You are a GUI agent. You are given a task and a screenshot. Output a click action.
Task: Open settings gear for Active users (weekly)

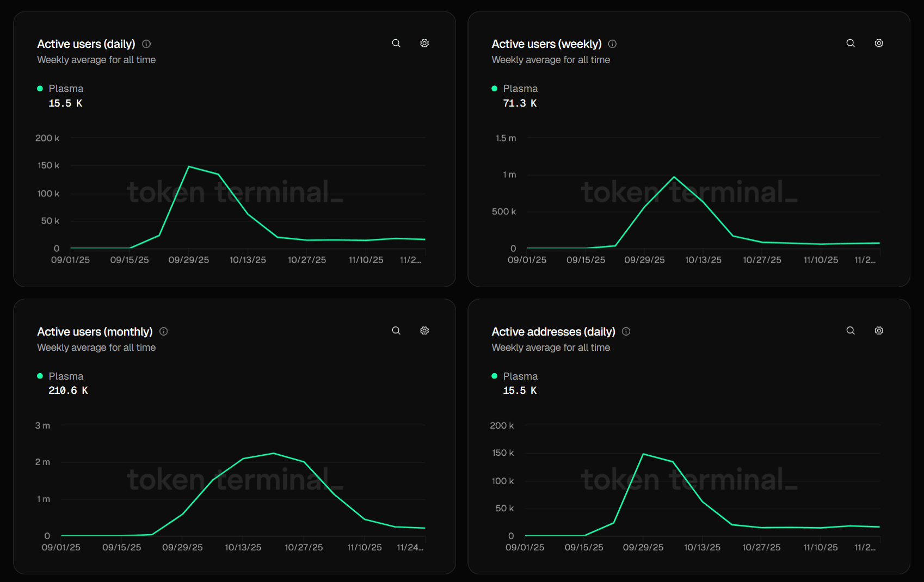[879, 44]
